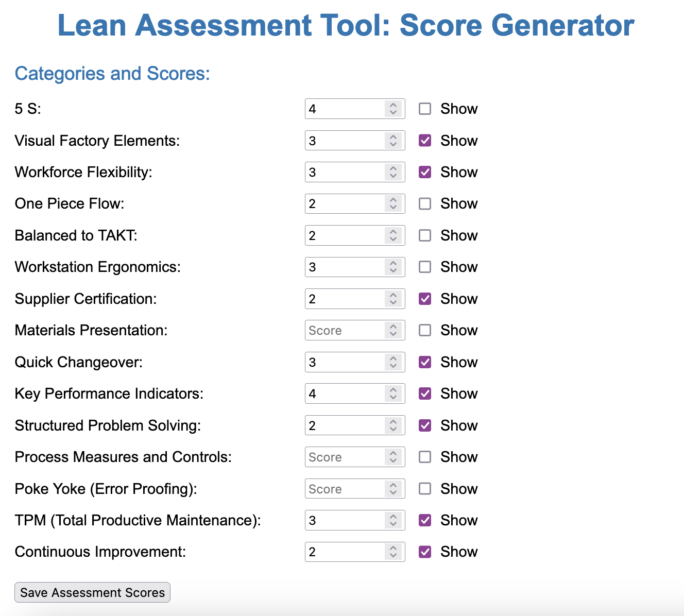
Task: Check Show for Balanced to TAKT
Action: (x=424, y=235)
